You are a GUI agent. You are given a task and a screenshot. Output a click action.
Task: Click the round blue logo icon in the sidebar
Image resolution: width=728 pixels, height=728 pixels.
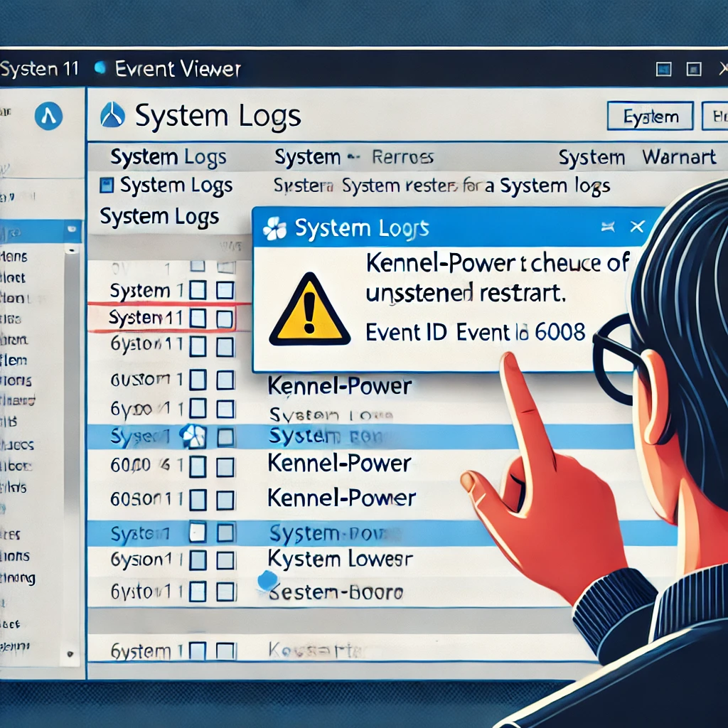48,116
